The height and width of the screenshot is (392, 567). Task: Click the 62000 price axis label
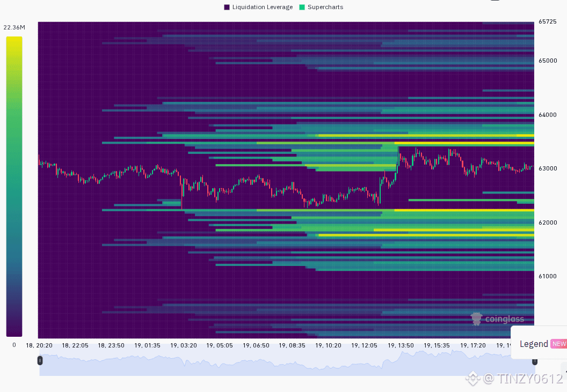click(x=548, y=223)
